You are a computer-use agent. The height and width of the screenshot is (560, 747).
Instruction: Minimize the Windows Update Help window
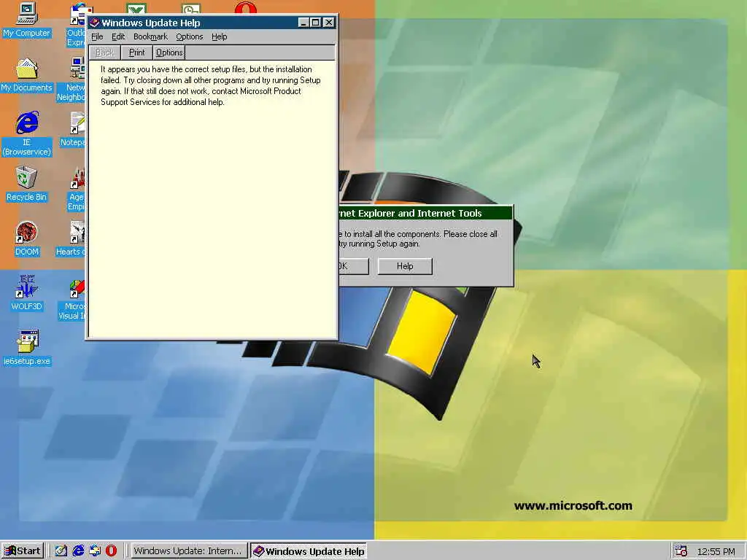(303, 23)
